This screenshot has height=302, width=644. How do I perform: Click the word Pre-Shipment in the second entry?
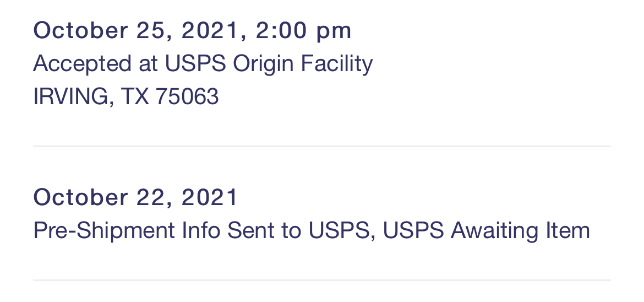pos(105,231)
